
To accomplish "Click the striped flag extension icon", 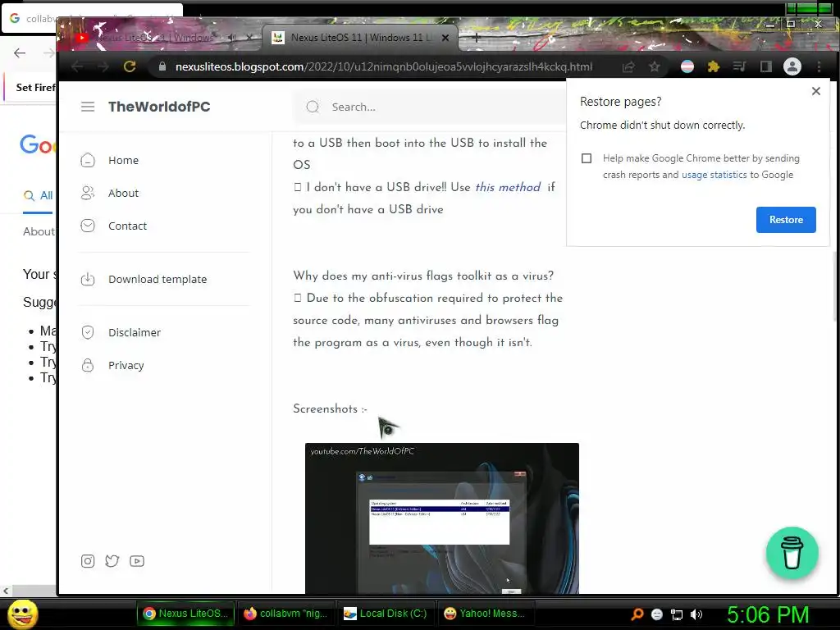I will 687,66.
